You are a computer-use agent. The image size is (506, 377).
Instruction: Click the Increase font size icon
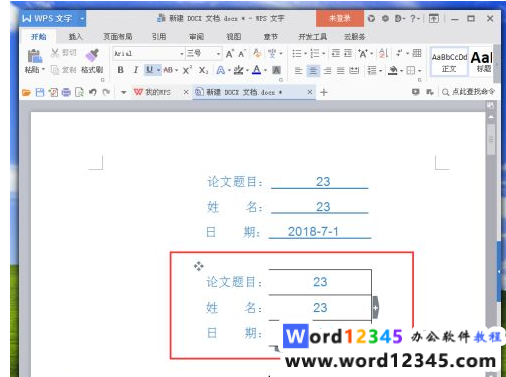tap(230, 53)
